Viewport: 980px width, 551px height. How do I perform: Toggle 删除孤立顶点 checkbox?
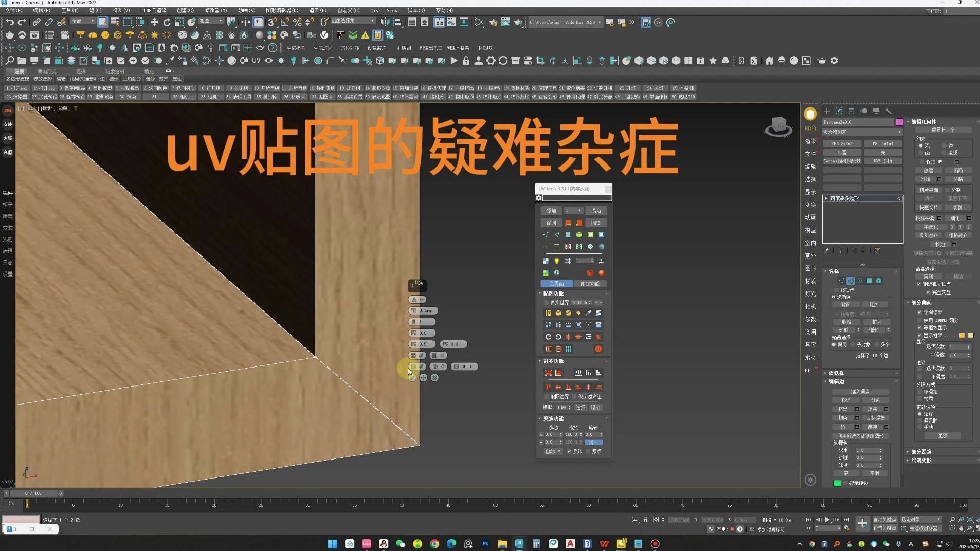919,284
